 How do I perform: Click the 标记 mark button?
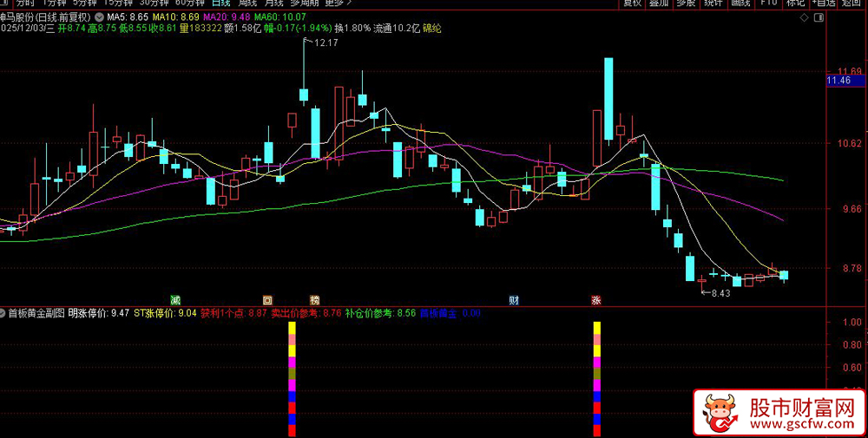(x=795, y=3)
